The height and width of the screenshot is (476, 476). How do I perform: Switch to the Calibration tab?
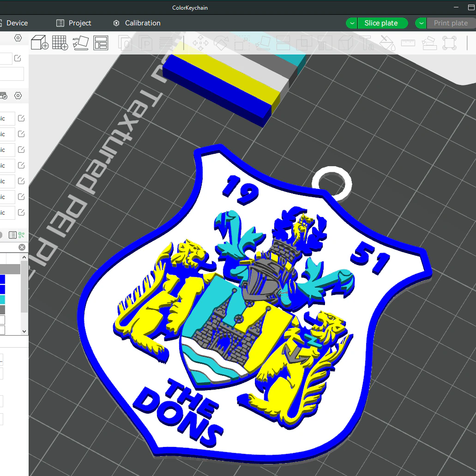click(137, 23)
